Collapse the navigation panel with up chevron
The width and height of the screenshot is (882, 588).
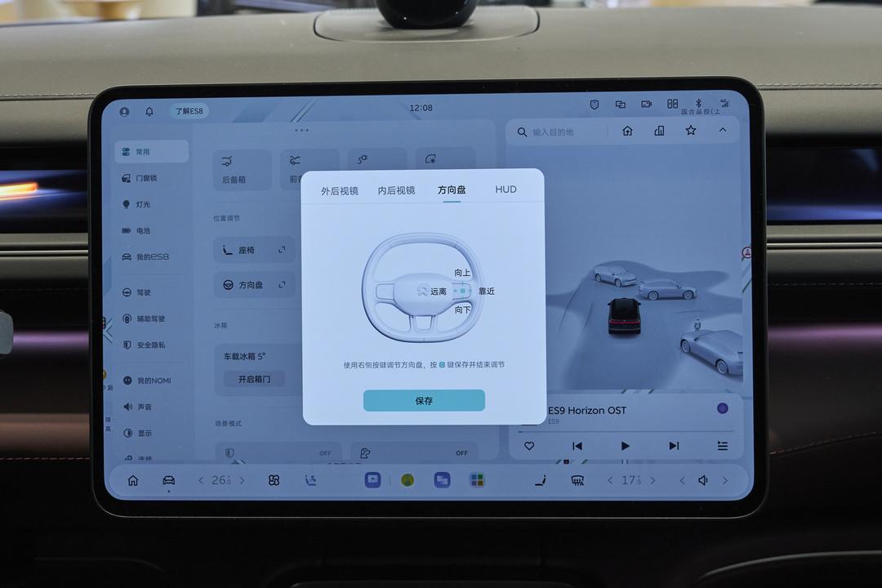723,130
